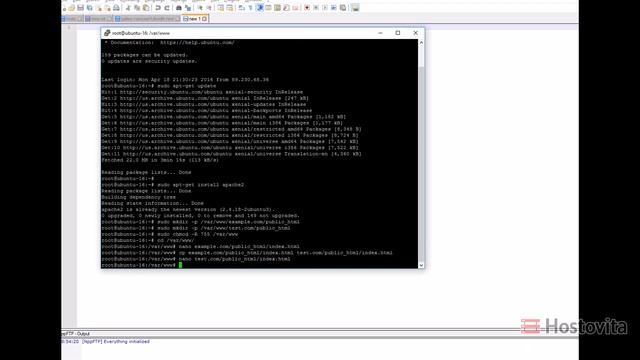Click the 'nano example.com/public_html/index.html' line
640x360 pixels.
point(200,247)
